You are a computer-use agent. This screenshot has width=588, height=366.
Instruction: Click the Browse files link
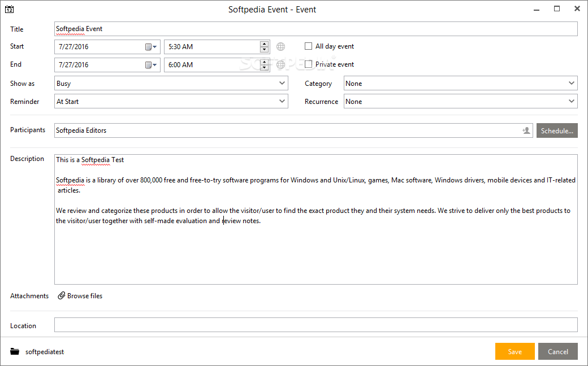point(85,295)
